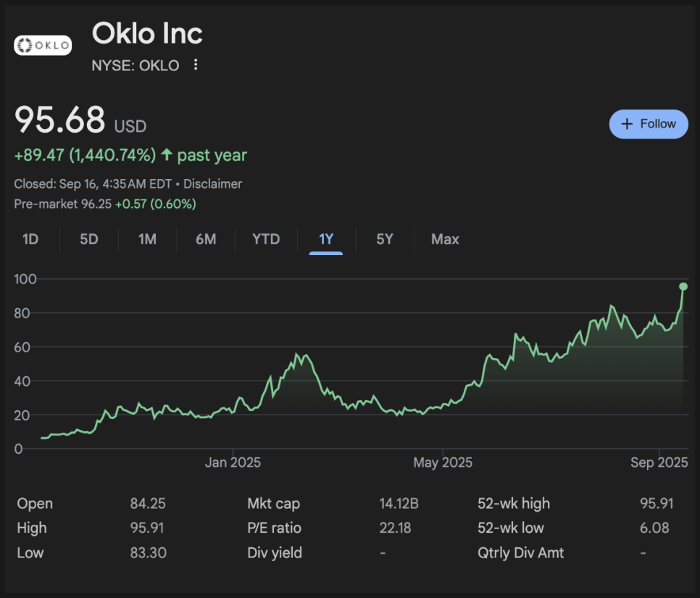Show the 5Y chart view

click(385, 239)
